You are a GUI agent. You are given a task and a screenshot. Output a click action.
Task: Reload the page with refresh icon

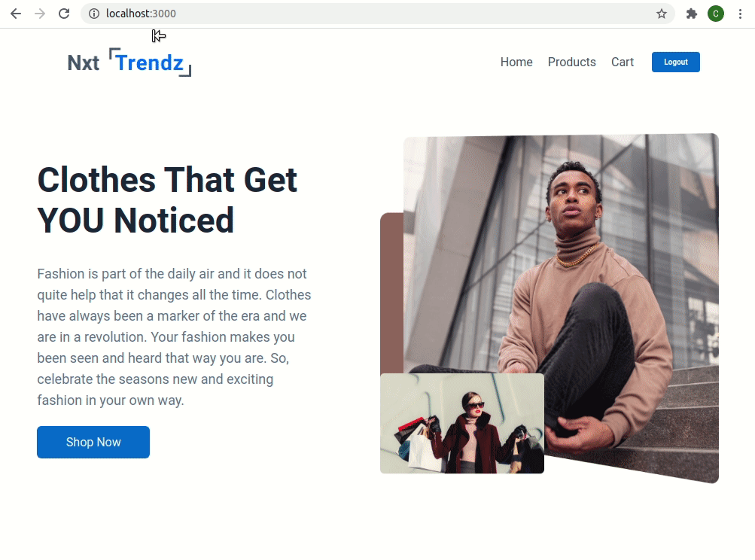pos(64,14)
